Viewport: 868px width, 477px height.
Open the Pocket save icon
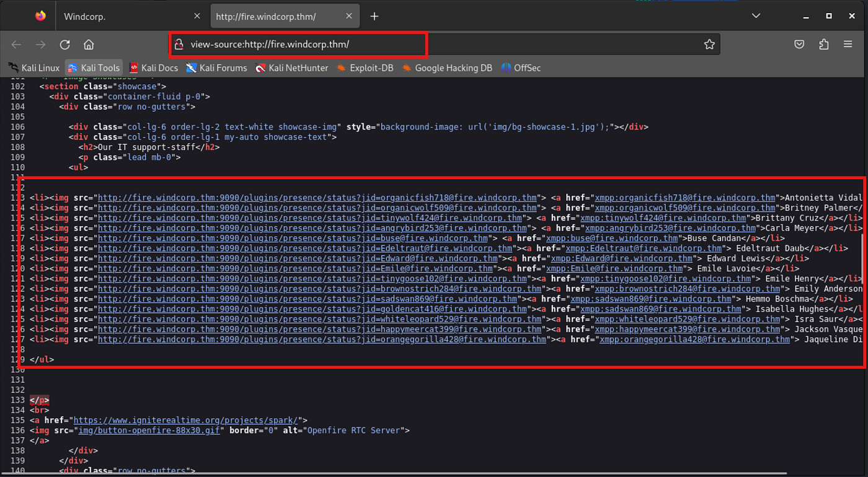click(800, 45)
